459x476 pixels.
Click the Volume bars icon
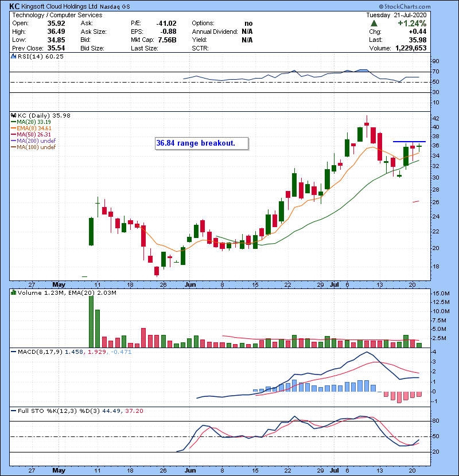click(13, 293)
